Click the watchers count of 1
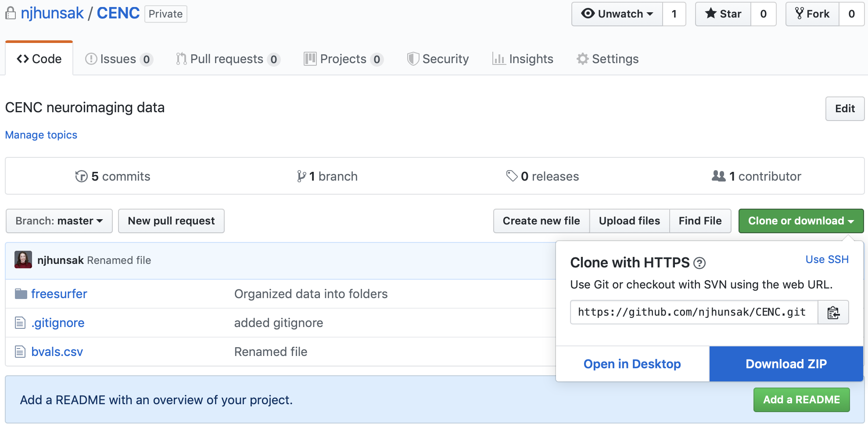 pyautogui.click(x=674, y=14)
